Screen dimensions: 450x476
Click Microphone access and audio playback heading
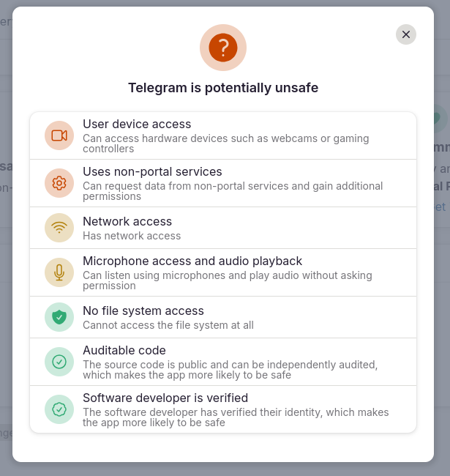[x=192, y=261]
